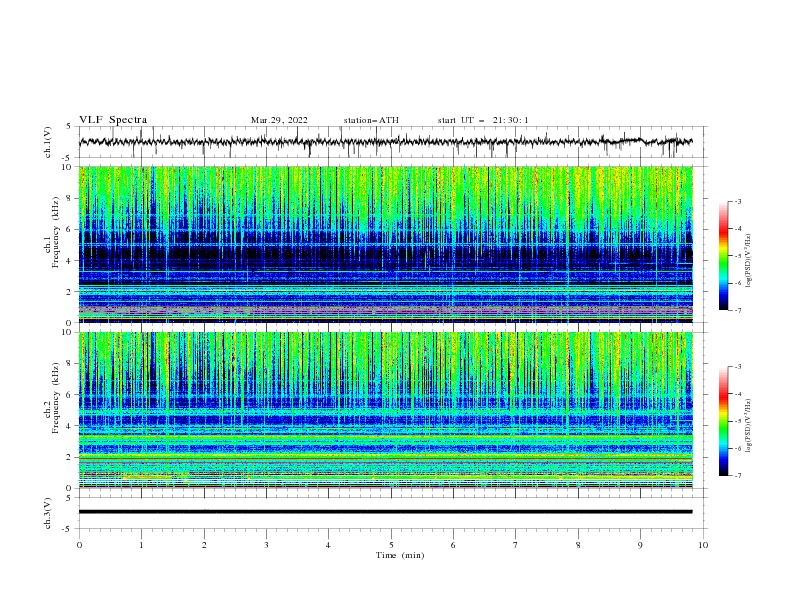Click time axis tick label "10"
This screenshot has width=792, height=612.
click(703, 545)
